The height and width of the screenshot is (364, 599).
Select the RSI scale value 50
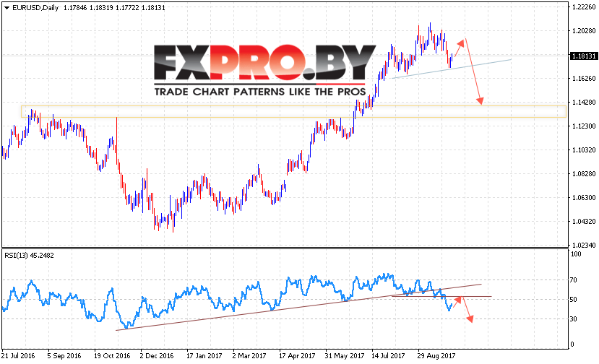tap(574, 300)
